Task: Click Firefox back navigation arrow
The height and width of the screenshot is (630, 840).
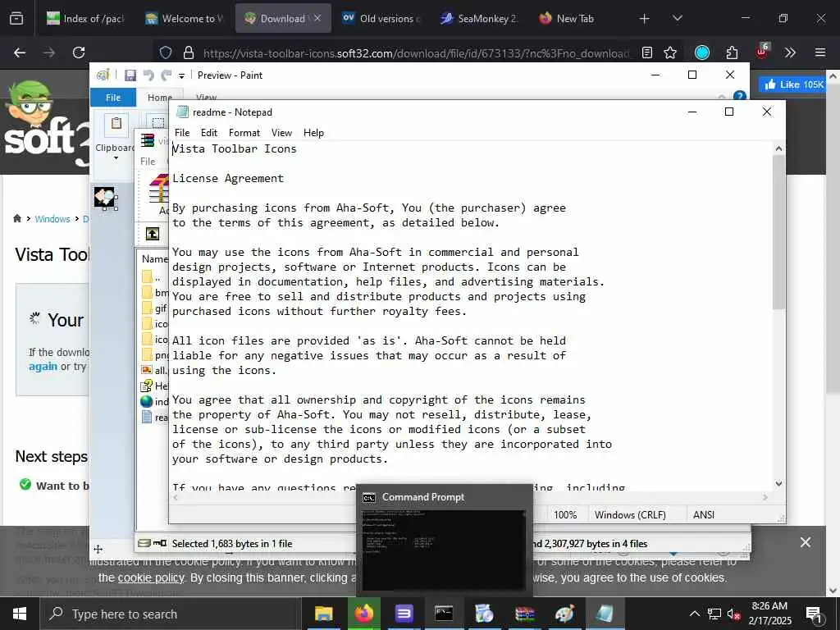Action: (20, 52)
